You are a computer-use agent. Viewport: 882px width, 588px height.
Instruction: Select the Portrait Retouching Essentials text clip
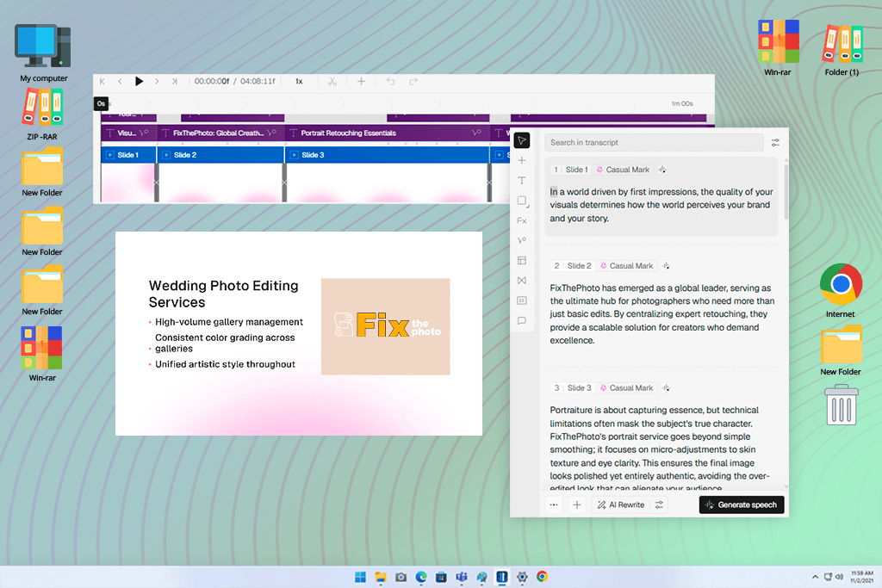click(x=388, y=133)
